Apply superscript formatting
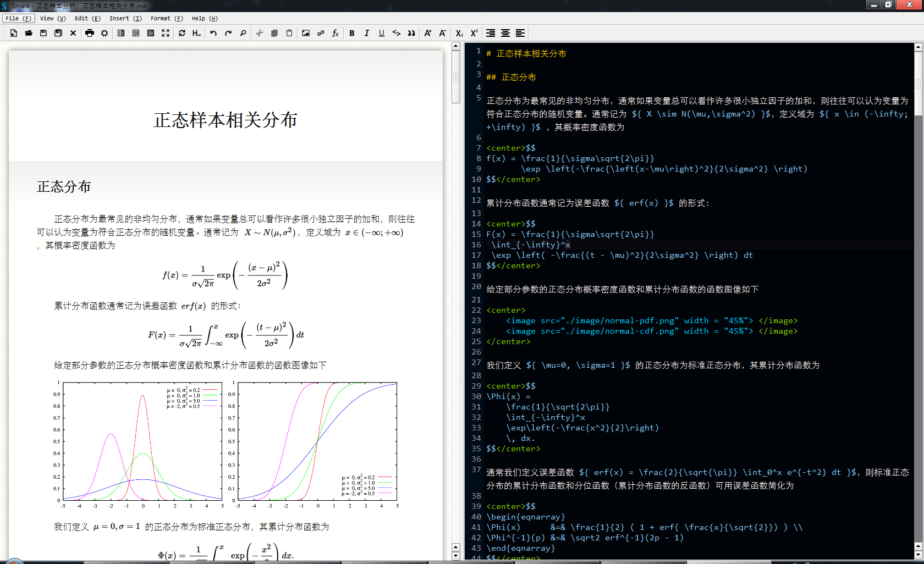This screenshot has width=924, height=564. (474, 33)
